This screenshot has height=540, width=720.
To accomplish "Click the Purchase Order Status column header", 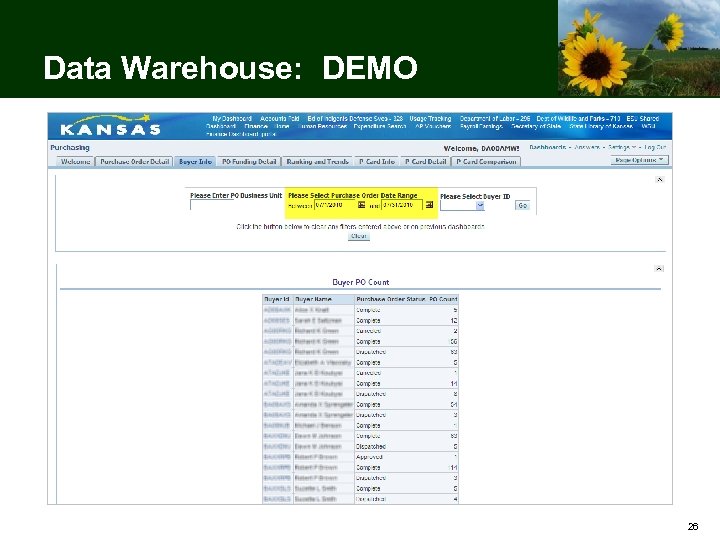I will [x=391, y=299].
